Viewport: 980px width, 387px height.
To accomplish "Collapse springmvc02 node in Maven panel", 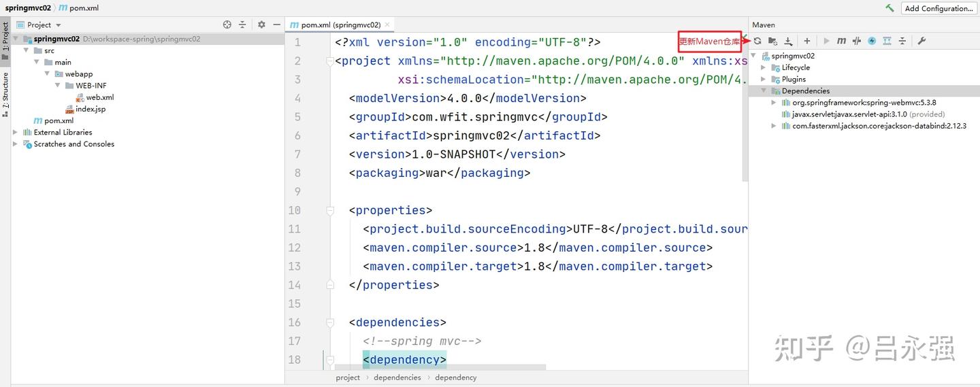I will (x=754, y=56).
